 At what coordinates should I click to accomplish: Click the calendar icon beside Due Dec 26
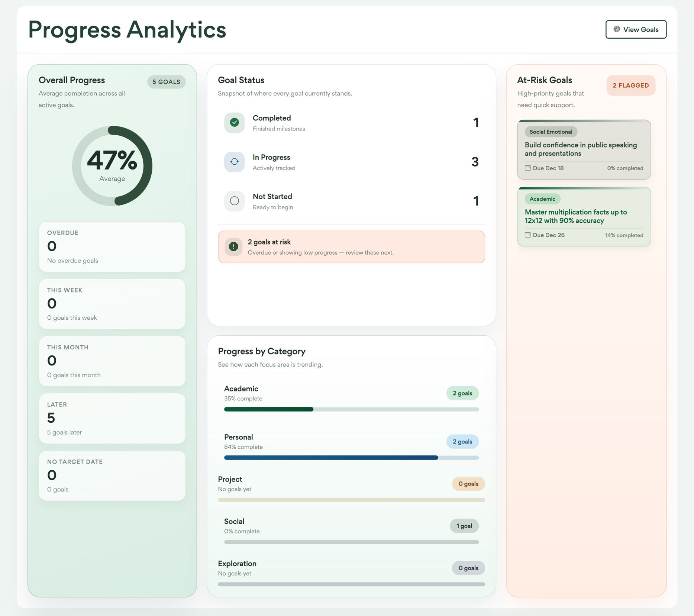pos(527,235)
